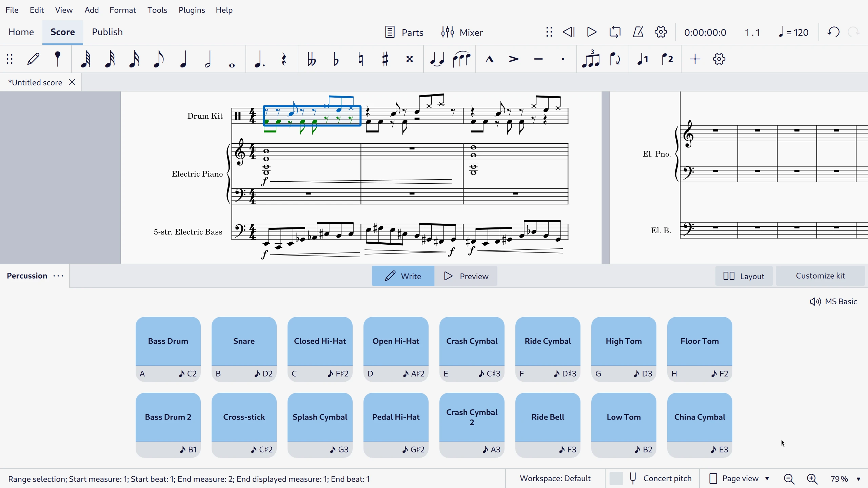Select the Mixer panel icon

coord(448,32)
